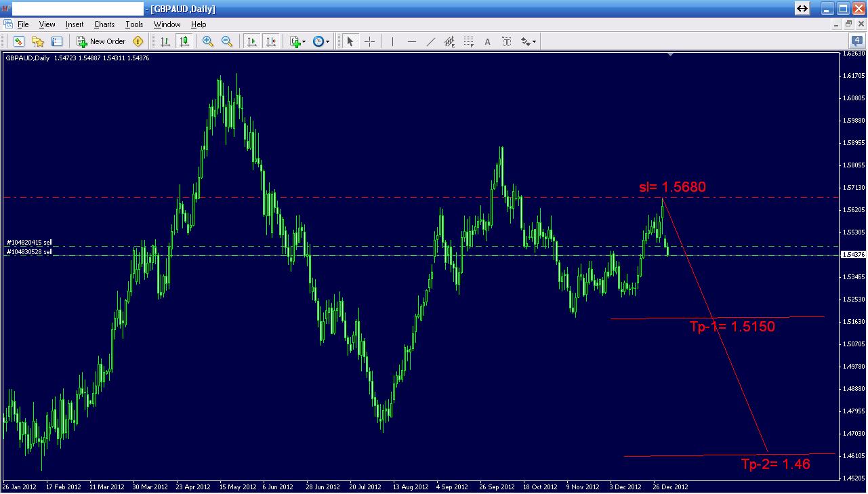The image size is (868, 494).
Task: Select the arrow cursor tool
Action: (350, 41)
